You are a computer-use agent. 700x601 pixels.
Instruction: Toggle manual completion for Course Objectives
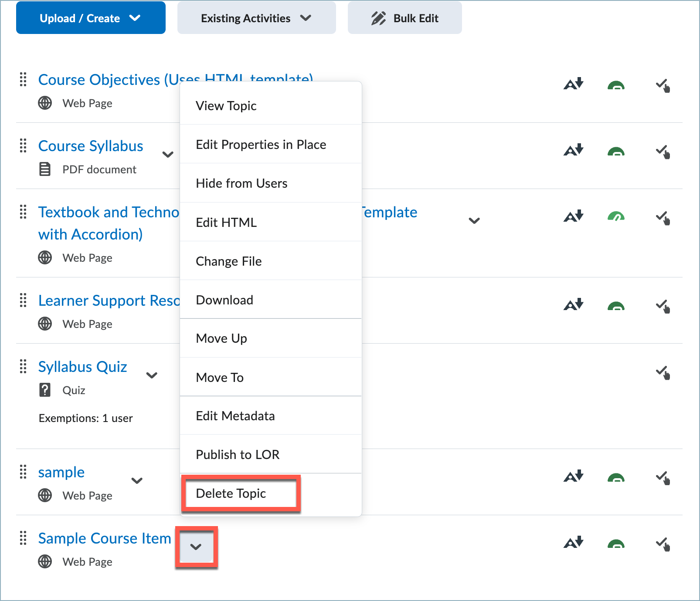coord(663,86)
